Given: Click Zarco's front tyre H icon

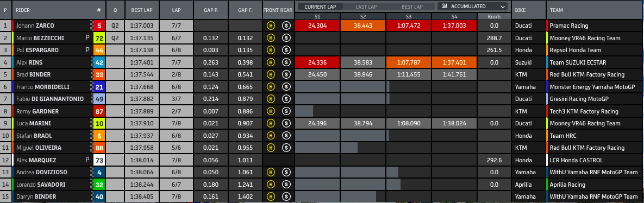Looking at the screenshot, I should (x=271, y=26).
